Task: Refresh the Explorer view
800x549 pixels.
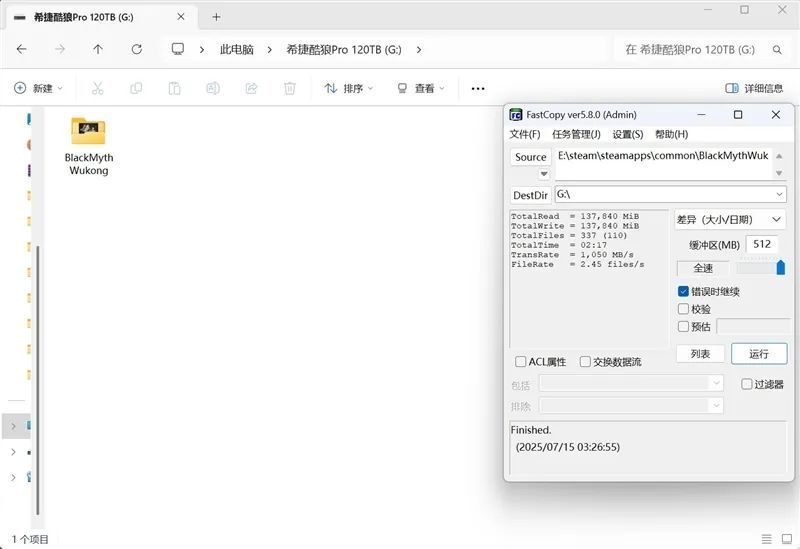Action: point(137,49)
